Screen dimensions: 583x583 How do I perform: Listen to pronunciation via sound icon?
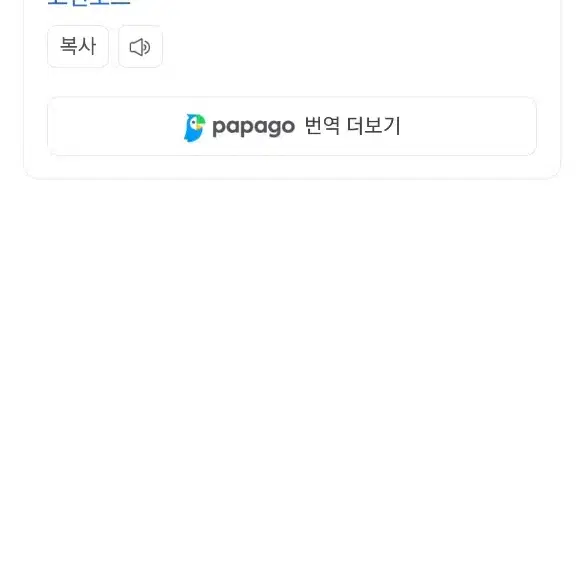pos(140,47)
